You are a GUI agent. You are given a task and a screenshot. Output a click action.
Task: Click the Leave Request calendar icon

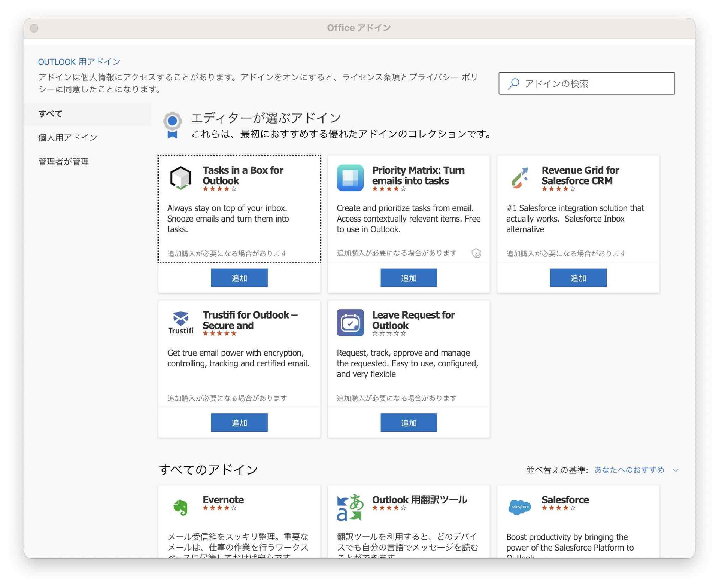pos(350,322)
